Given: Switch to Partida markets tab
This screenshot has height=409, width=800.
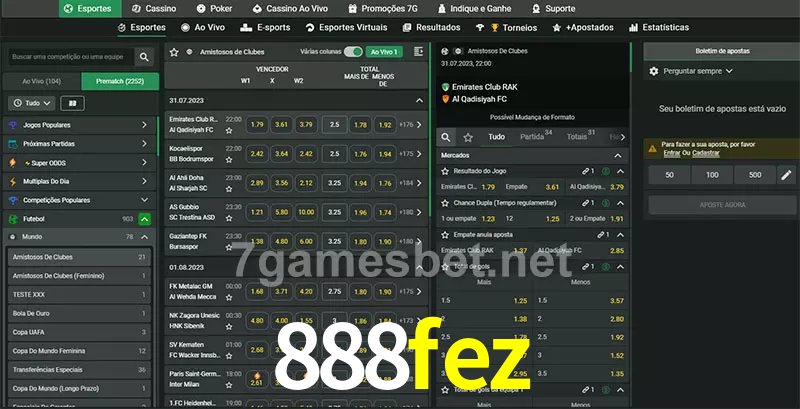Looking at the screenshot, I should pos(536,137).
